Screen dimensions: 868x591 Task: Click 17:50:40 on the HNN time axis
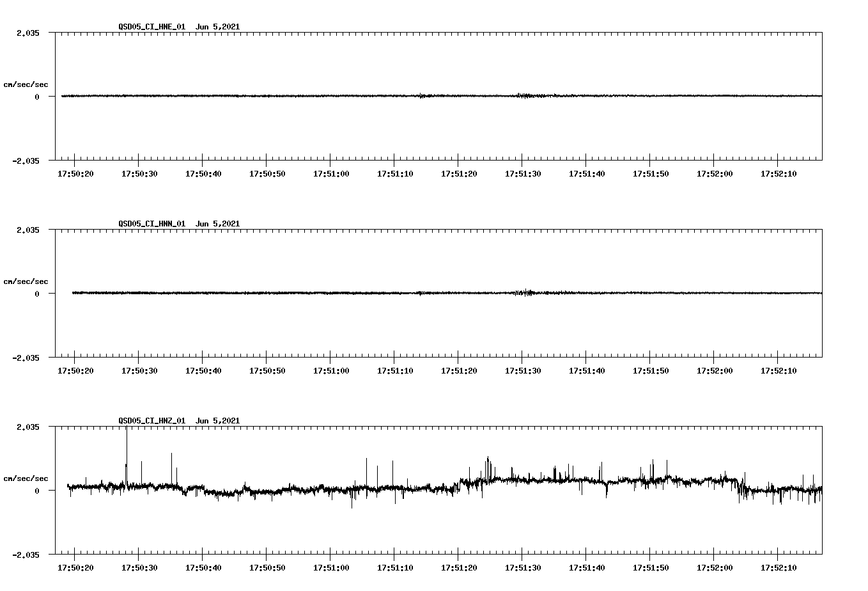coord(203,371)
